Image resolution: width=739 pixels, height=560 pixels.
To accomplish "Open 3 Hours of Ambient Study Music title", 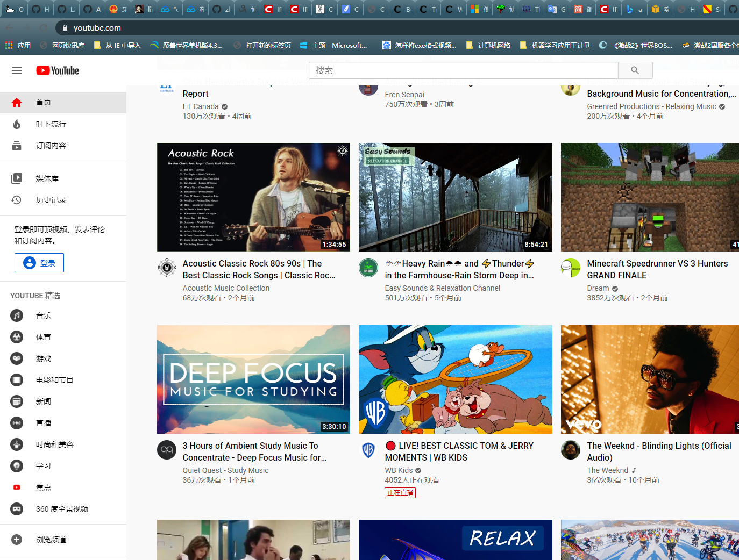I will (x=255, y=451).
